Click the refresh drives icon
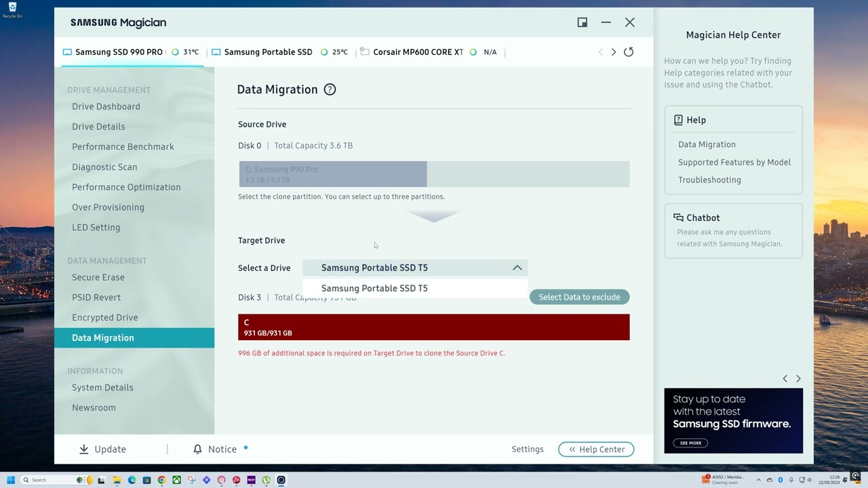This screenshot has height=488, width=868. point(629,52)
